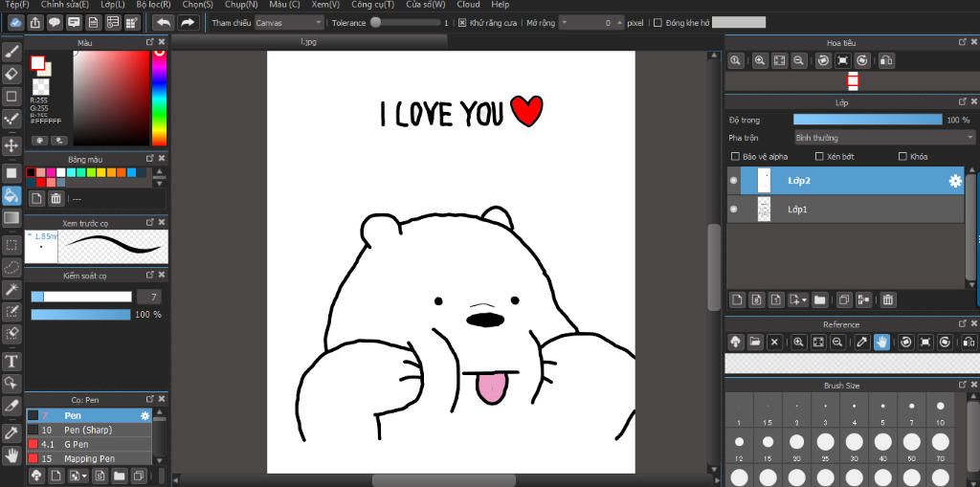Select the Pen (Sharp) brush

pos(88,431)
